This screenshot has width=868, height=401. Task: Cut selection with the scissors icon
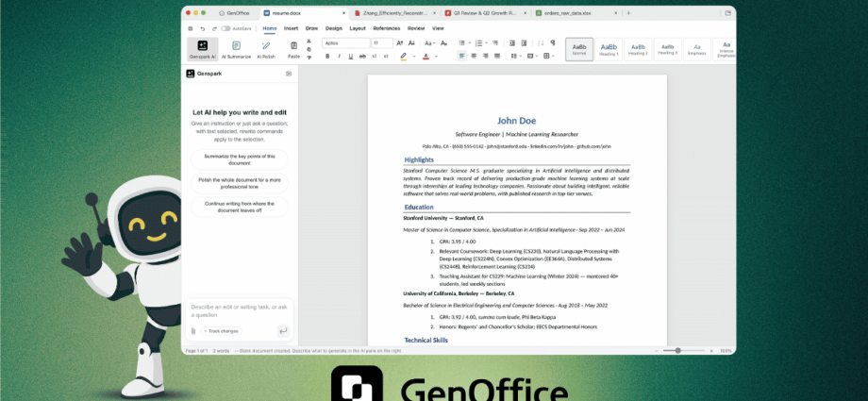click(309, 41)
